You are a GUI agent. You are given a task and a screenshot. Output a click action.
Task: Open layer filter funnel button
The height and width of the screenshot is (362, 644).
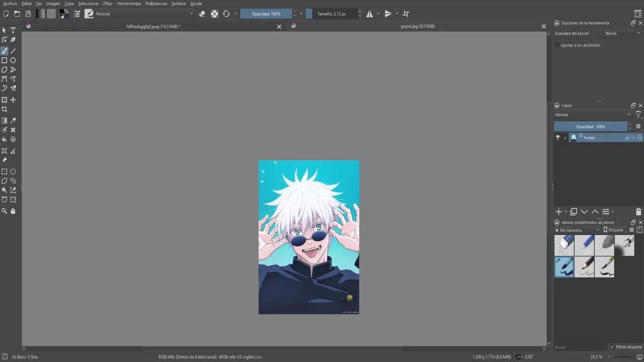pos(638,115)
